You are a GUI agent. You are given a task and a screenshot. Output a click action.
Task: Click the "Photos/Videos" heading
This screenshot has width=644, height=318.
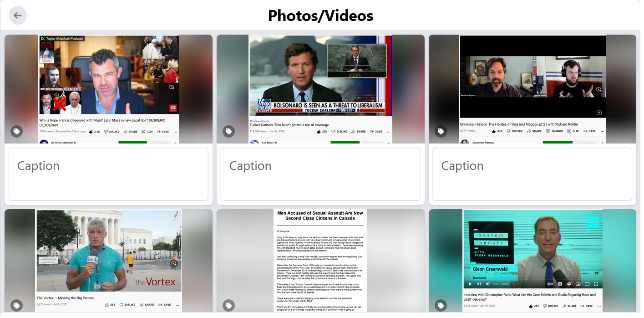[x=321, y=15]
